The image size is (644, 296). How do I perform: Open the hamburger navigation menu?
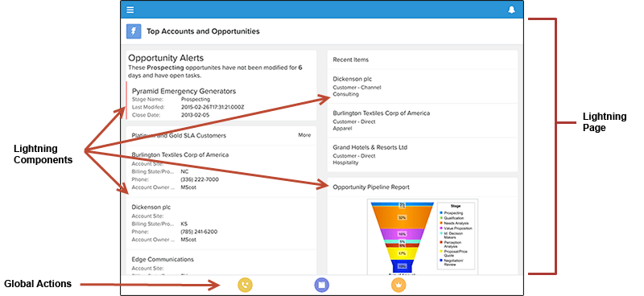[x=130, y=10]
